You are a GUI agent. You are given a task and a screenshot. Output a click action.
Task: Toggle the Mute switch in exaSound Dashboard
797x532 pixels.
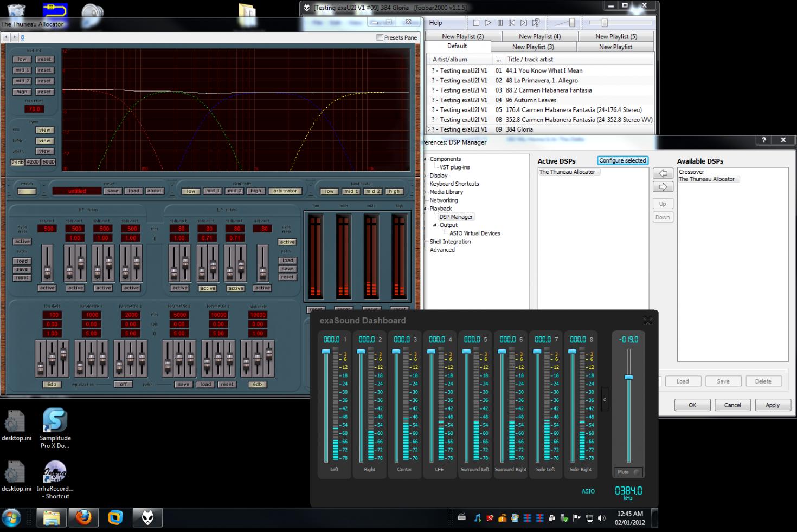(x=628, y=472)
